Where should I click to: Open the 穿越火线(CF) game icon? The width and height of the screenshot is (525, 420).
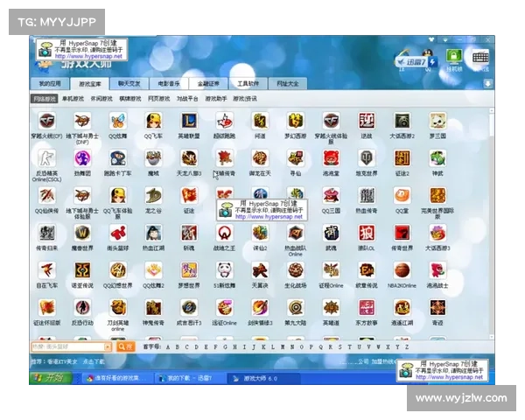click(47, 122)
